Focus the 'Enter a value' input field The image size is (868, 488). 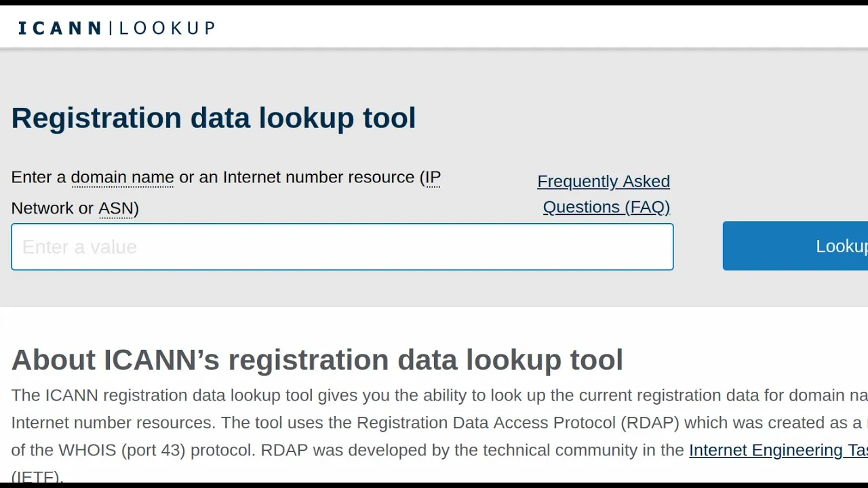pyautogui.click(x=342, y=247)
